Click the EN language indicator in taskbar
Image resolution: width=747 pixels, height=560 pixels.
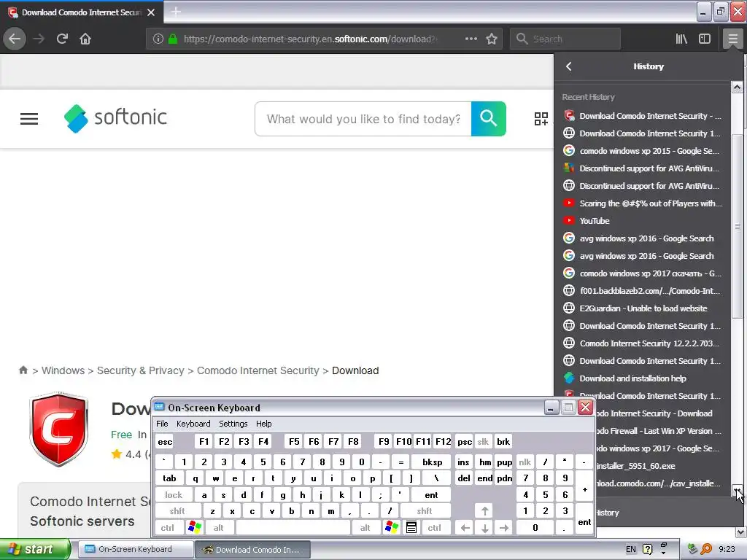[631, 550]
